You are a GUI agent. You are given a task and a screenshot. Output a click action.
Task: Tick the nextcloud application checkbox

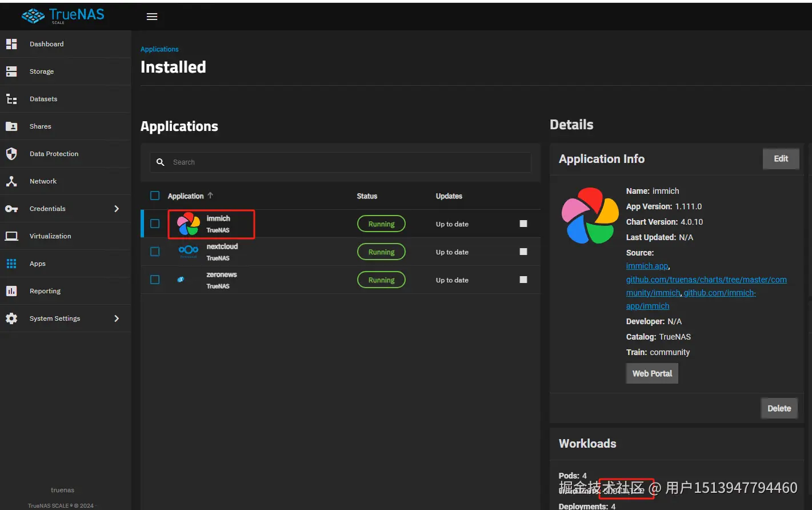[x=155, y=252]
